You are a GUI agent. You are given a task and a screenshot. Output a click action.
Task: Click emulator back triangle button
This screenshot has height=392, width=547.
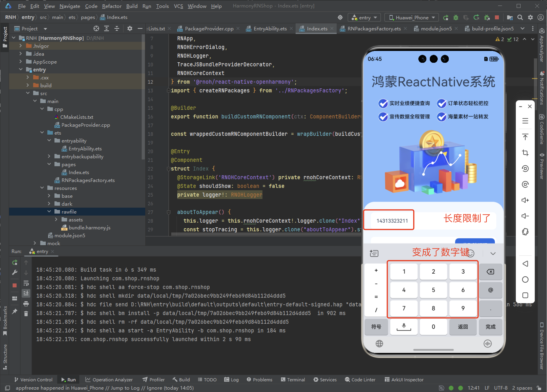coord(525,264)
